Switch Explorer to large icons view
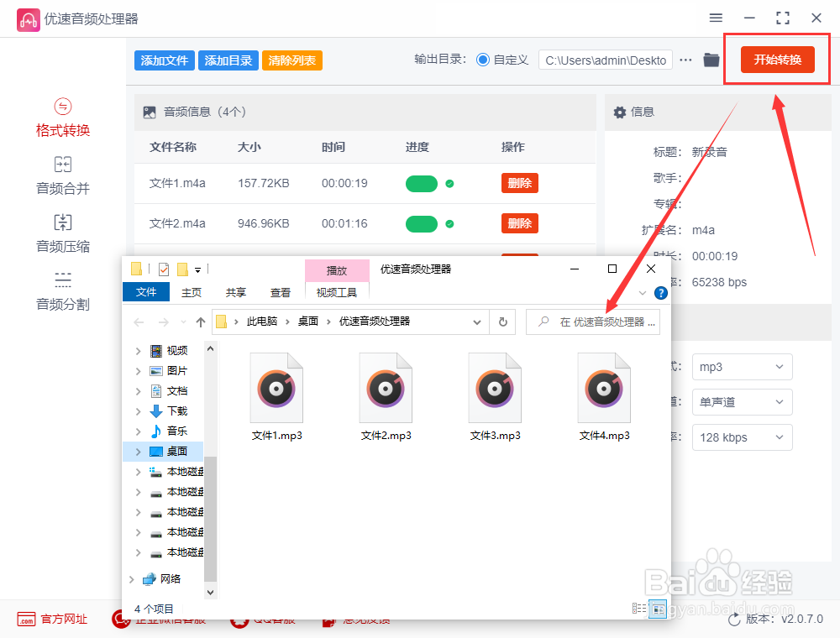This screenshot has height=638, width=840. 658,609
